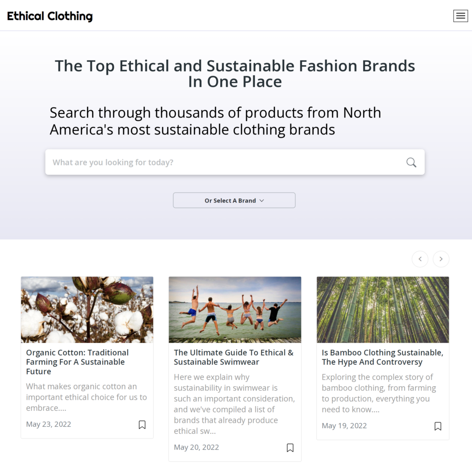
Task: Bookmark the Sustainable Swimwear article
Action: point(290,448)
